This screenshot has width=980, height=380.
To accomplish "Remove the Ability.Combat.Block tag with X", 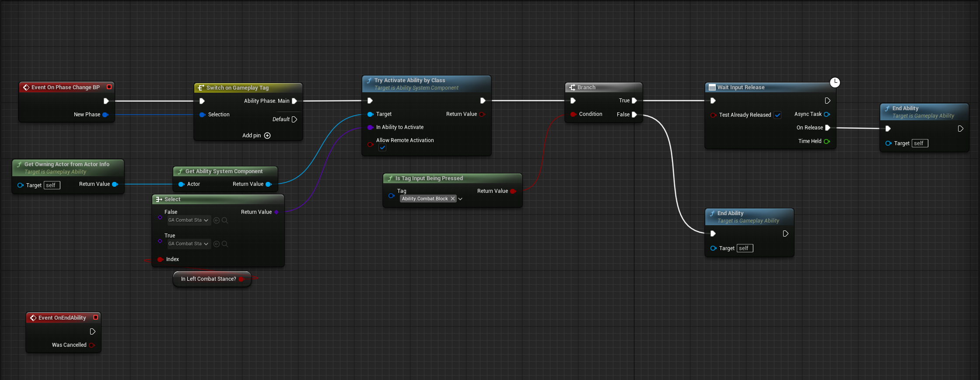I will coord(453,199).
